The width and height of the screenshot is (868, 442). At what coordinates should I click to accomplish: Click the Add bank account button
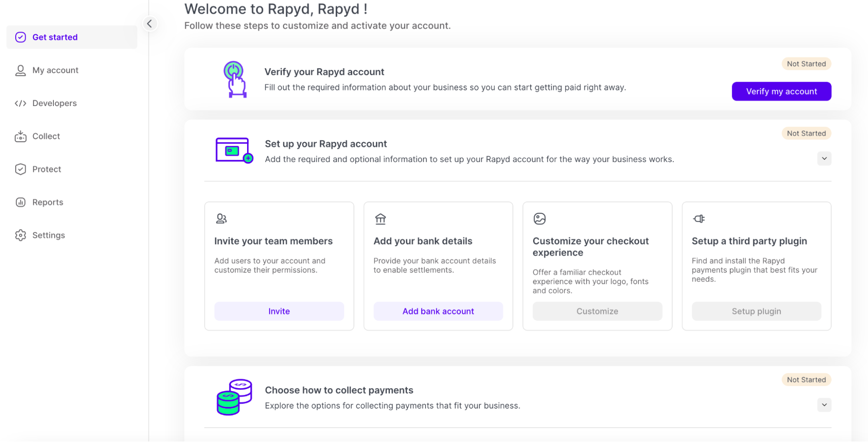[x=438, y=311]
